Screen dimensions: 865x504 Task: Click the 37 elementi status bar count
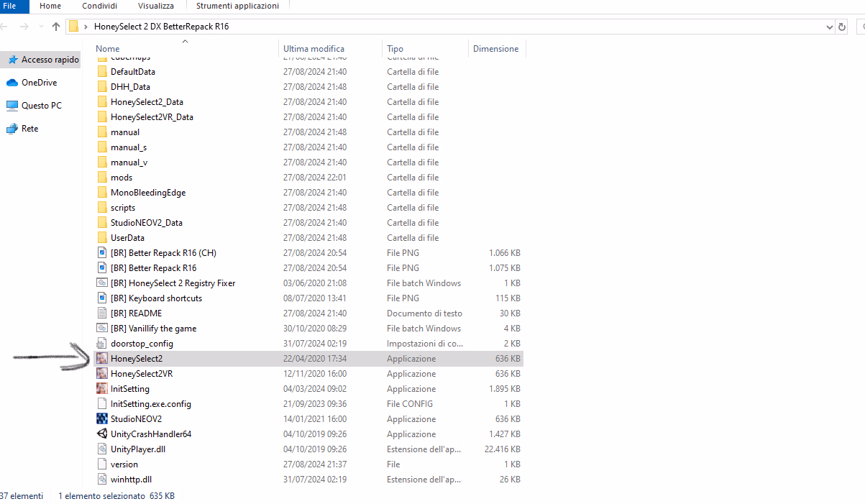pyautogui.click(x=22, y=495)
